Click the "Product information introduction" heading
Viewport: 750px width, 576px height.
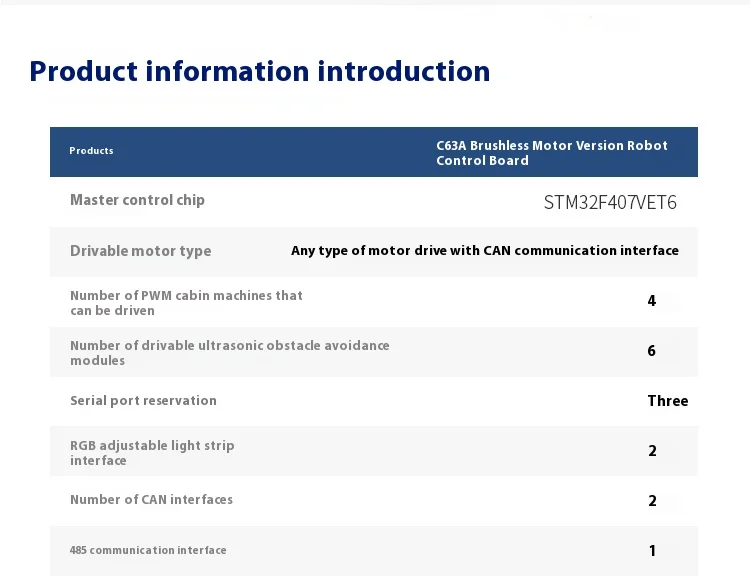pyautogui.click(x=260, y=72)
